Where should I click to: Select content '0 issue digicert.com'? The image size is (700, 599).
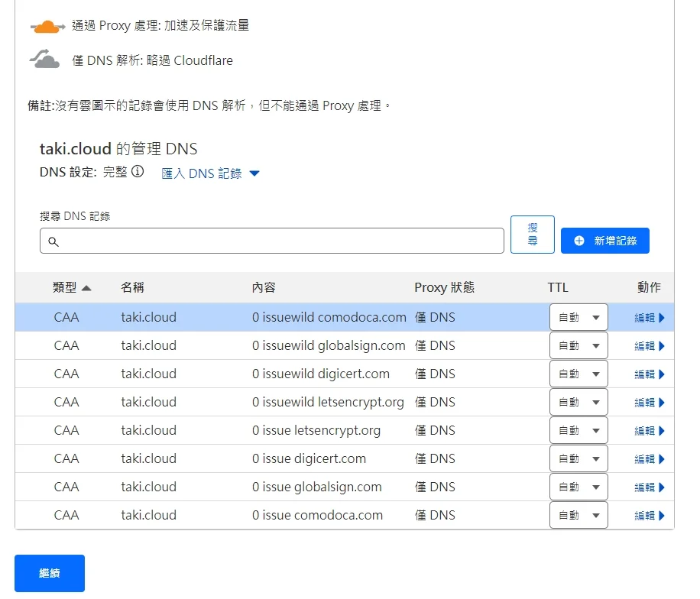tap(309, 458)
